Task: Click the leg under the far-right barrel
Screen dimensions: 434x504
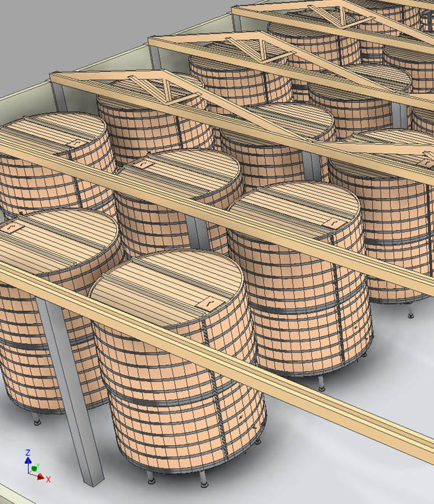Action: point(412,311)
